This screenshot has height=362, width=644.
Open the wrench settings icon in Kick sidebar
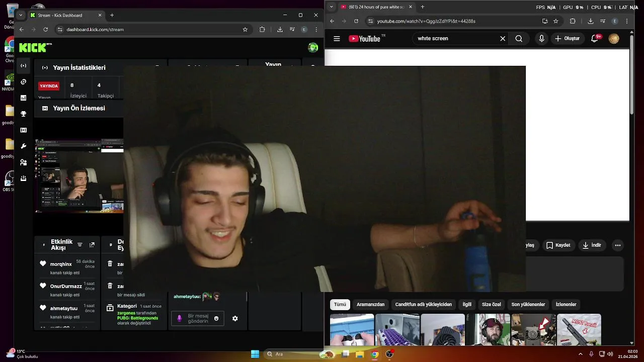point(23,146)
